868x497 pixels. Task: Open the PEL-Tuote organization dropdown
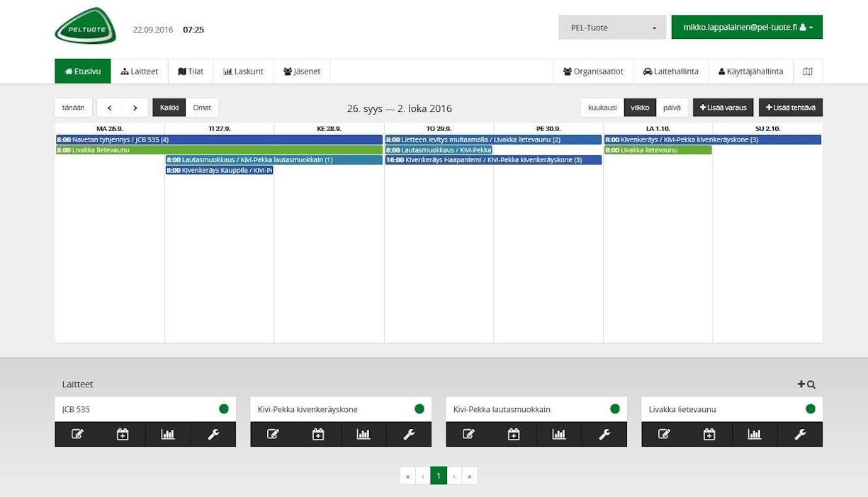coord(612,28)
